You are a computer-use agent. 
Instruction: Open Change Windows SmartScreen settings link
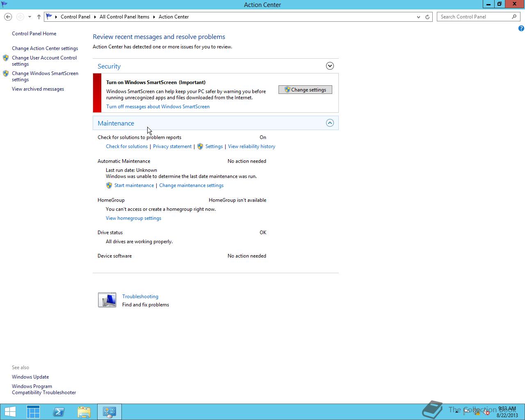click(45, 76)
